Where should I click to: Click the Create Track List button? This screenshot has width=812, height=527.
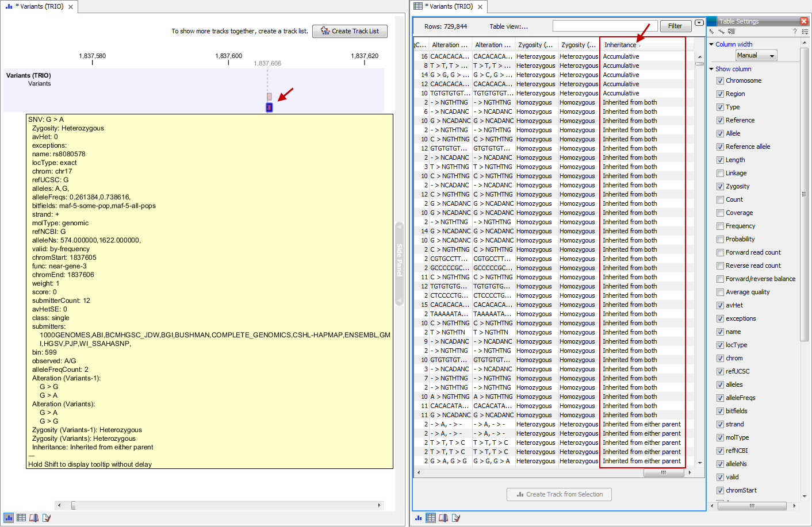click(350, 31)
